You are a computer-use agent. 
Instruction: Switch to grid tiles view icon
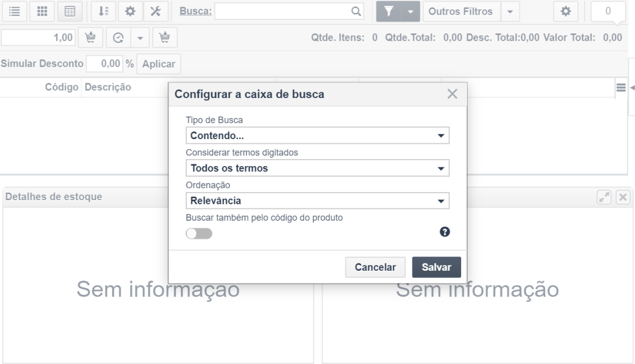pos(42,11)
